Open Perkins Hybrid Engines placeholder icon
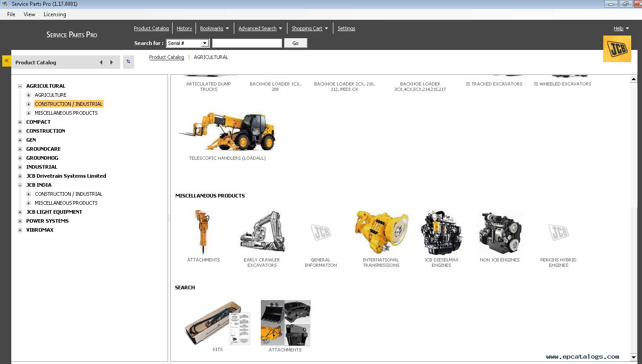642x364 pixels. pos(559,233)
